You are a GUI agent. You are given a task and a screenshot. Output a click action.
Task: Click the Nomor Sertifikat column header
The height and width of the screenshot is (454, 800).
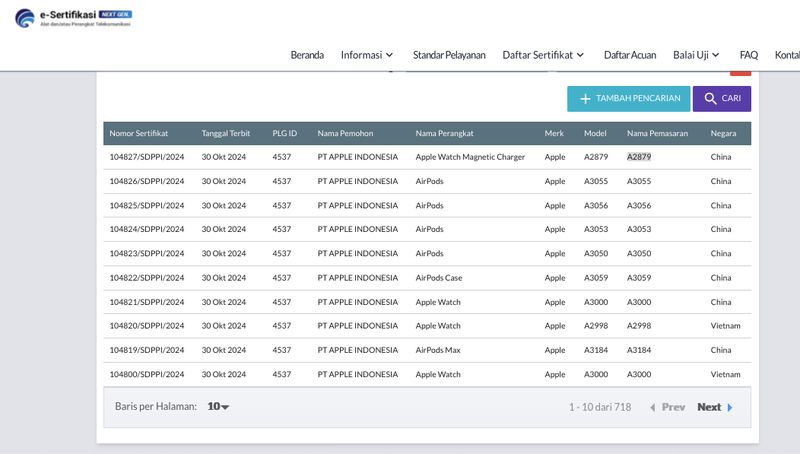tap(139, 133)
